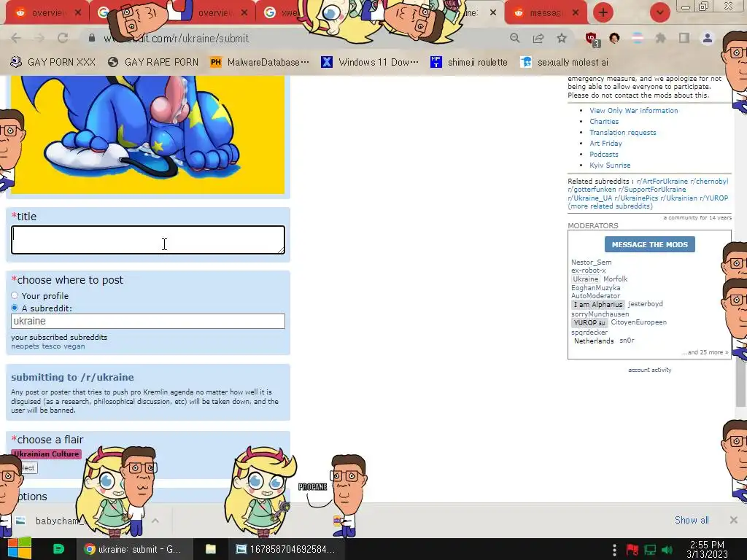747x560 pixels.
Task: Open the uBlock Origin extension icon
Action: (592, 39)
